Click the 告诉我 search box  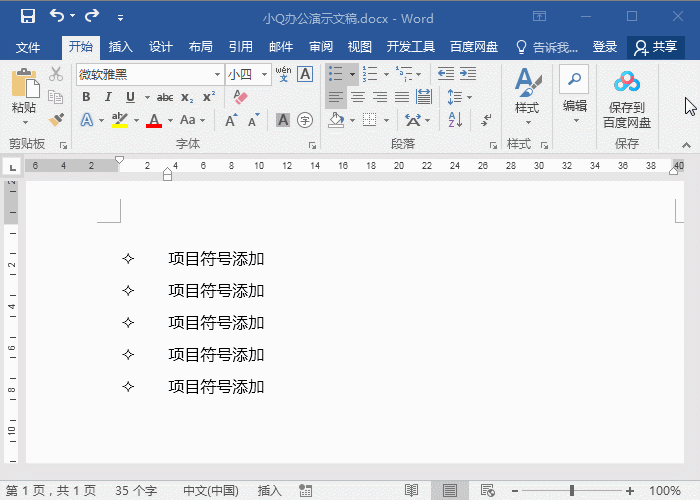point(547,47)
